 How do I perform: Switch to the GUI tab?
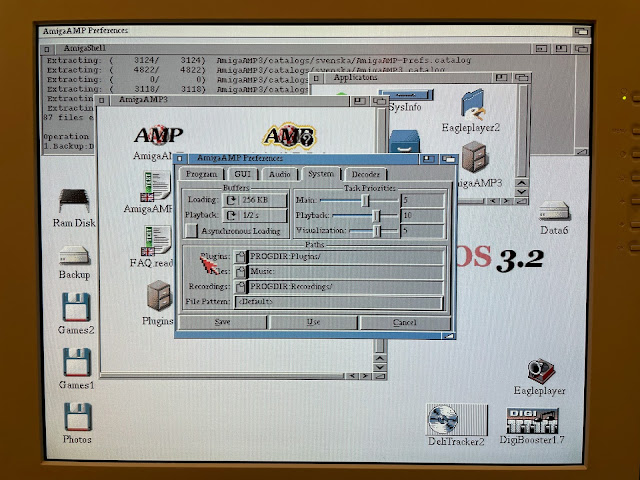[x=242, y=174]
